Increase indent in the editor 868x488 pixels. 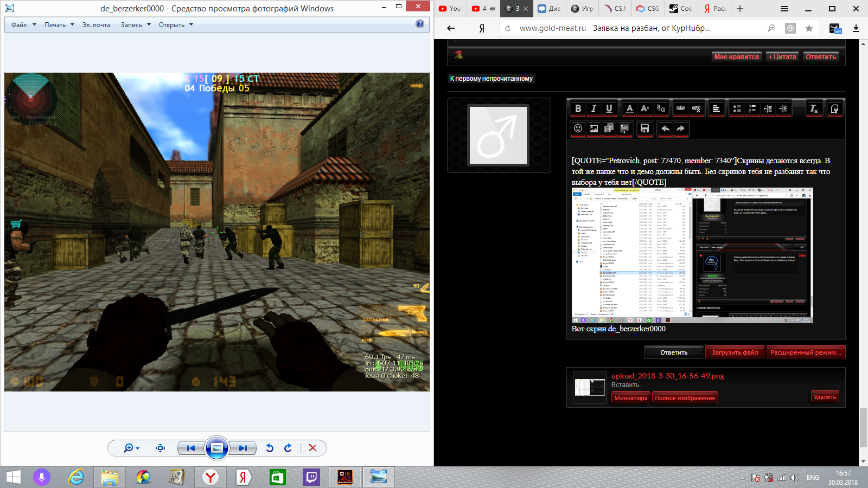(783, 109)
